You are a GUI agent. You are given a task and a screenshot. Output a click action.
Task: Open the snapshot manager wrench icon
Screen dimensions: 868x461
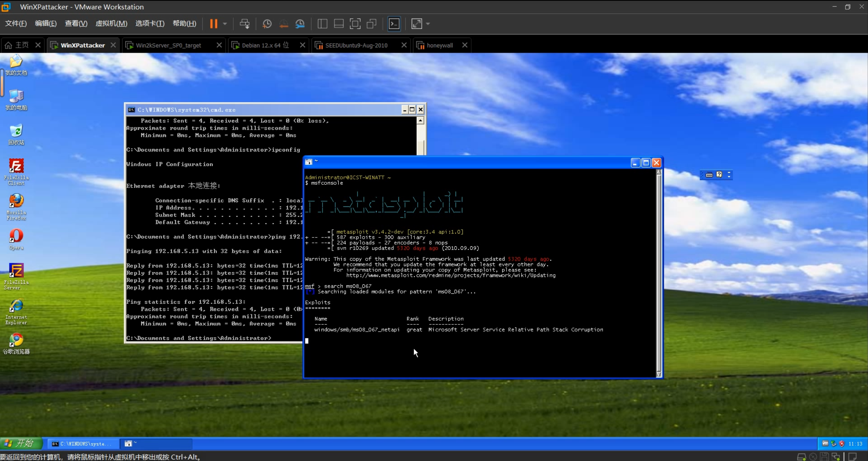coord(300,24)
